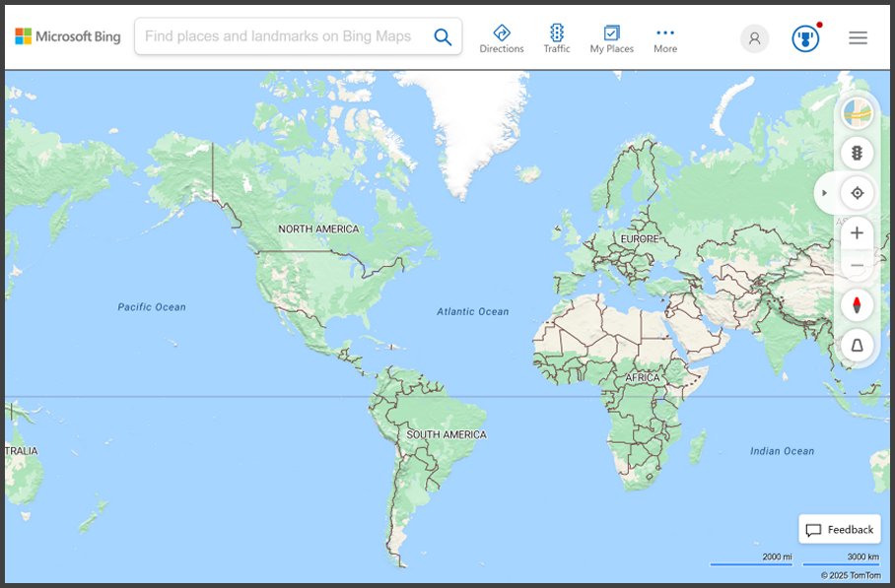The height and width of the screenshot is (588, 895).
Task: Open the Directions panel
Action: click(501, 38)
